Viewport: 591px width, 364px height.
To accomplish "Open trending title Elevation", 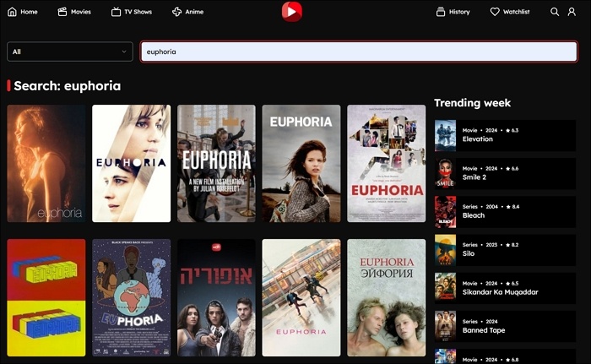I will click(x=478, y=139).
